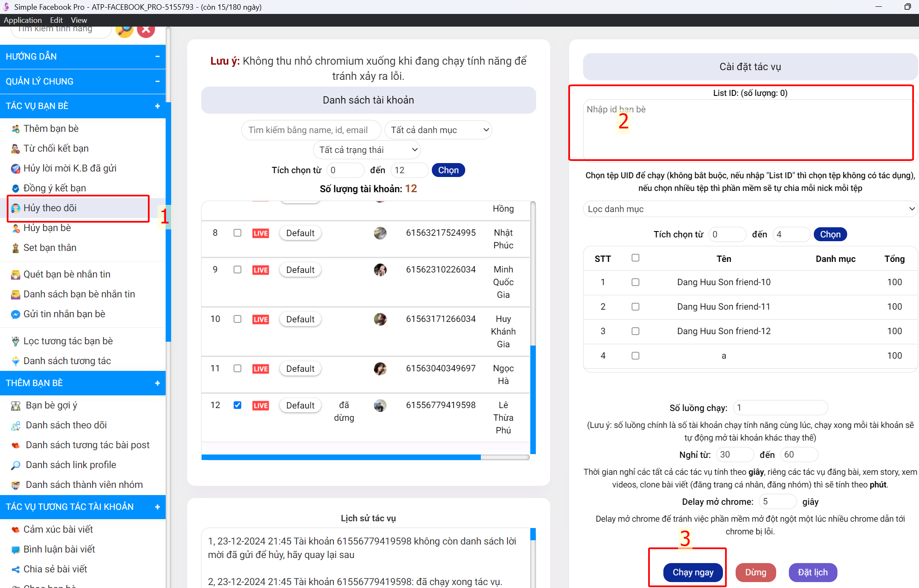Image resolution: width=919 pixels, height=588 pixels.
Task: Open the View menu
Action: [x=79, y=20]
